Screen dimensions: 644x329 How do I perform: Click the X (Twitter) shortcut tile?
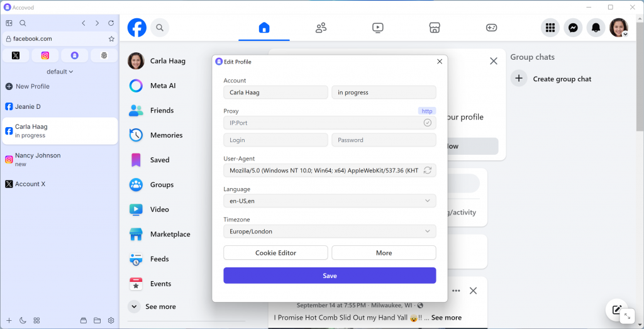pos(16,55)
